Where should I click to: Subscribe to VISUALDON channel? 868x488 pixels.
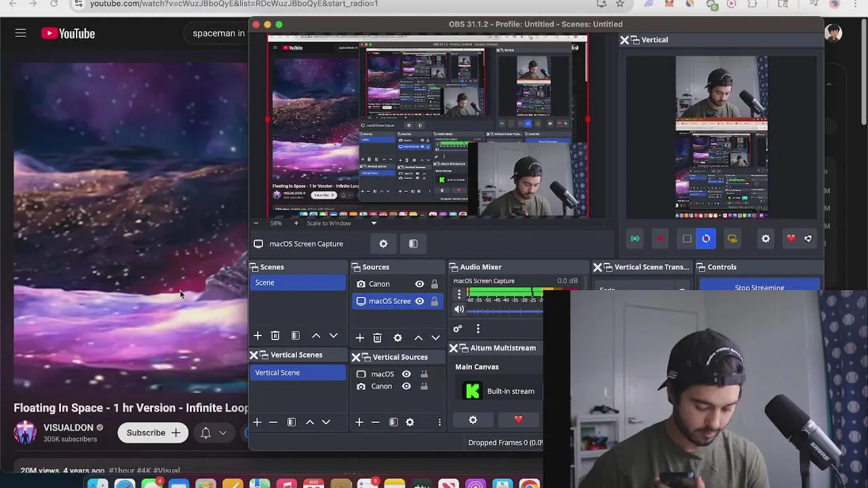coord(153,432)
